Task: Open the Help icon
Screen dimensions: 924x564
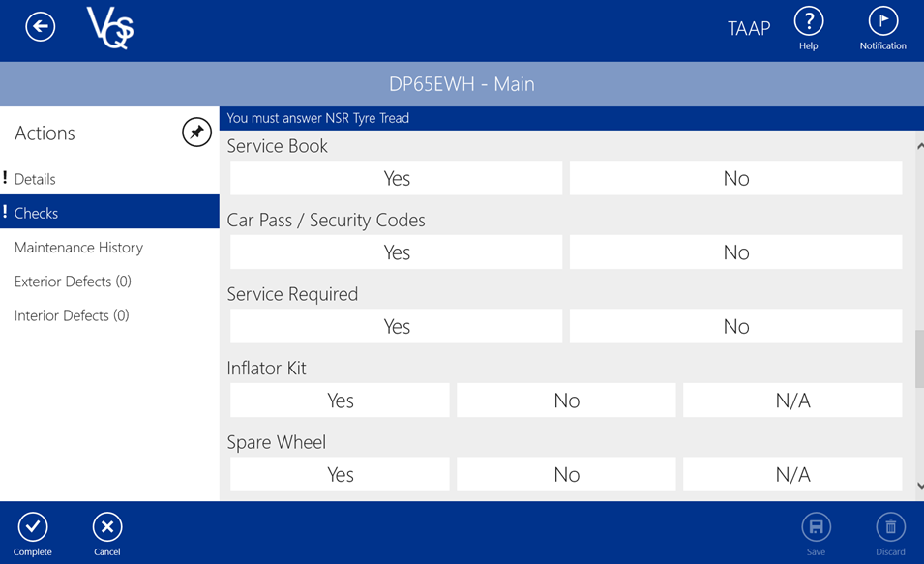Action: (x=808, y=21)
